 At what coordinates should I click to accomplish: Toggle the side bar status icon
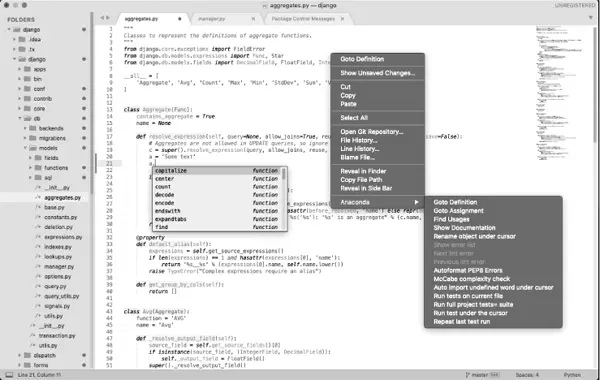click(9, 375)
